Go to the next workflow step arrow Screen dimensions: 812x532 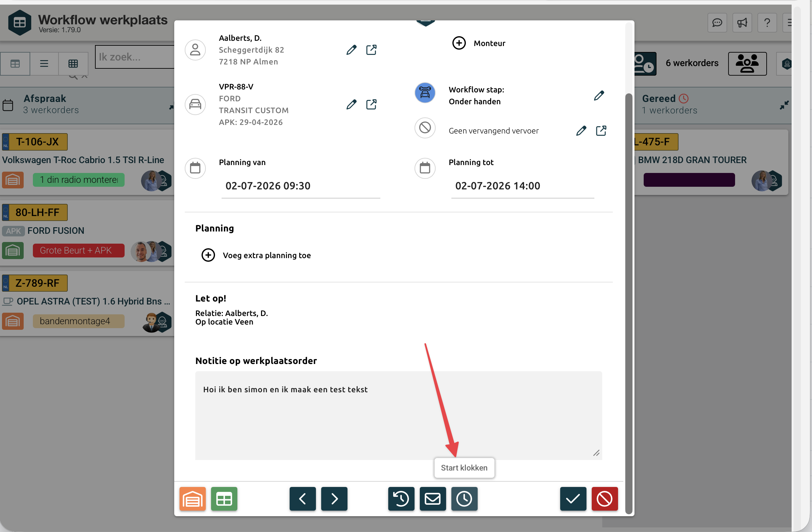tap(334, 498)
